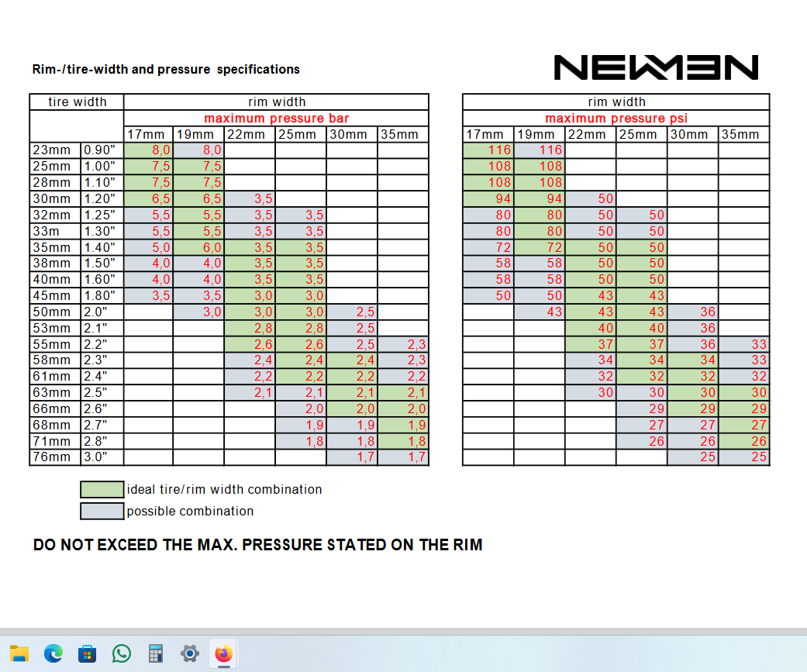Image resolution: width=807 pixels, height=672 pixels.
Task: Click the gray possible combination legend swatch
Action: (x=102, y=511)
